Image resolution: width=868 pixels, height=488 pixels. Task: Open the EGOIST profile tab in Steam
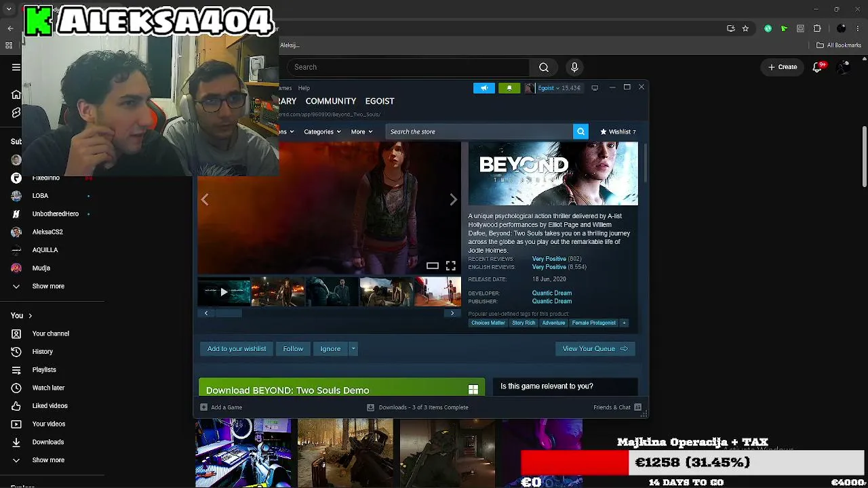click(380, 101)
